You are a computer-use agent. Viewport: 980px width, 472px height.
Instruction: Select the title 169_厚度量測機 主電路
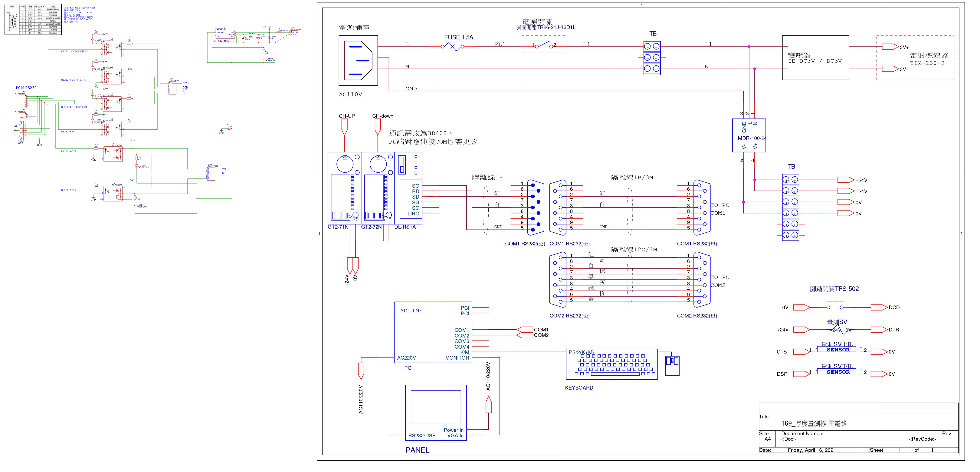(x=814, y=423)
